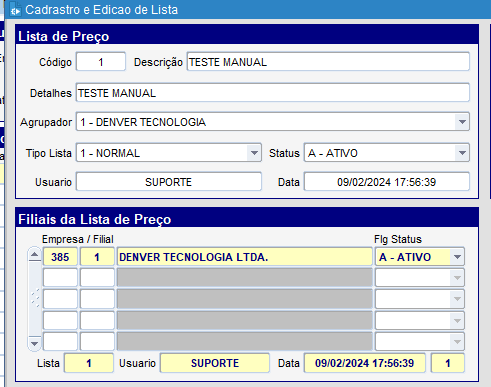Click the Código field with value 1
The image size is (491, 387).
coord(101,62)
